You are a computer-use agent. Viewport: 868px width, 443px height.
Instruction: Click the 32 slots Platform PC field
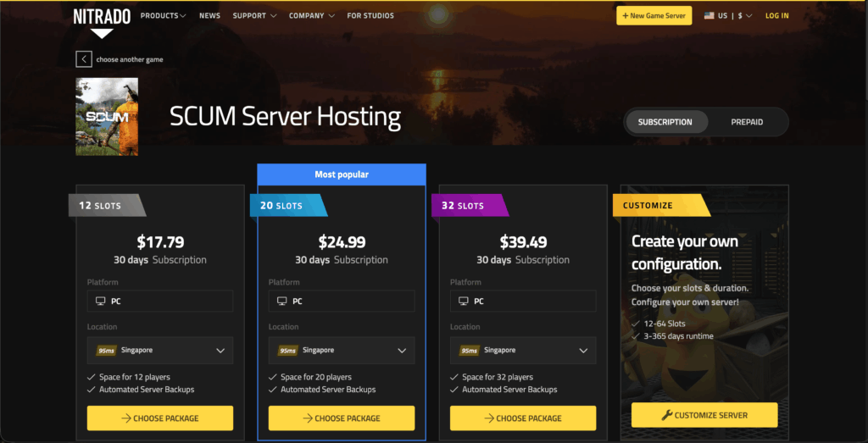click(x=523, y=302)
